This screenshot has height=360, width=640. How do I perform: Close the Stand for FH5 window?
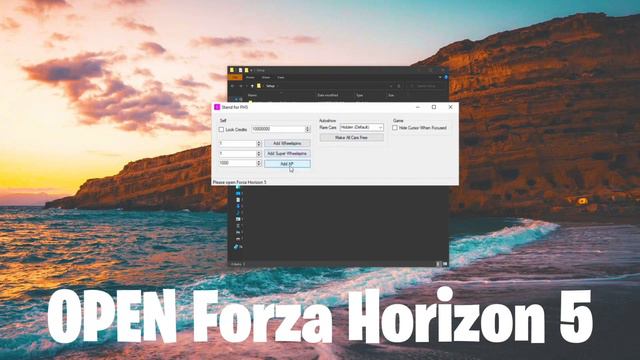(450, 107)
